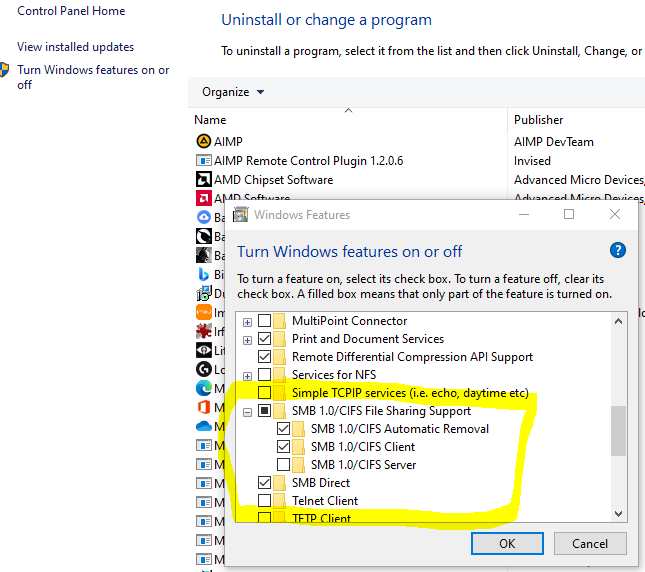Click the Windows Features title bar icon
This screenshot has width=645, height=572.
(x=241, y=215)
